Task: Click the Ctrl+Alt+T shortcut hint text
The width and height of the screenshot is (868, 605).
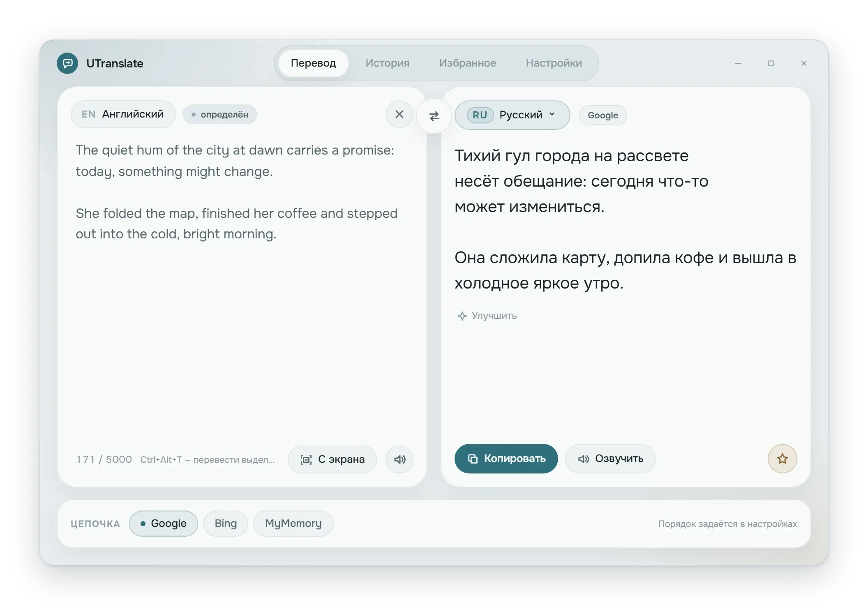Action: (207, 460)
